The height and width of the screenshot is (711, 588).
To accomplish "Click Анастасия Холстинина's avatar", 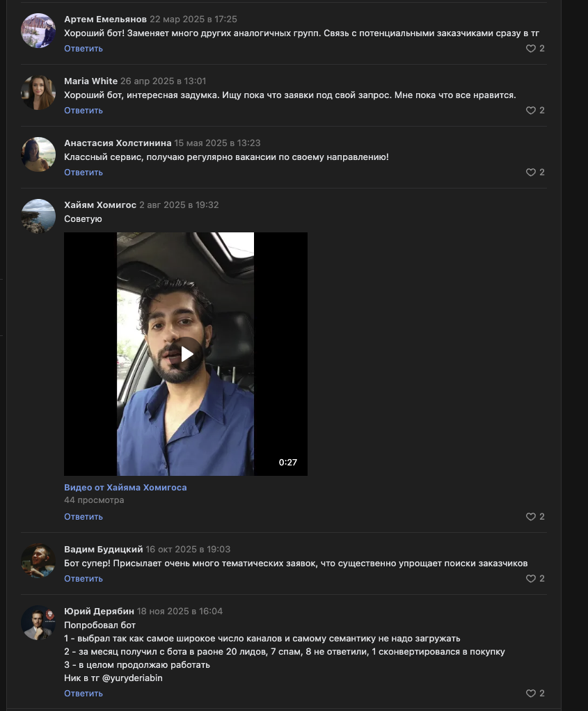I will [x=38, y=154].
